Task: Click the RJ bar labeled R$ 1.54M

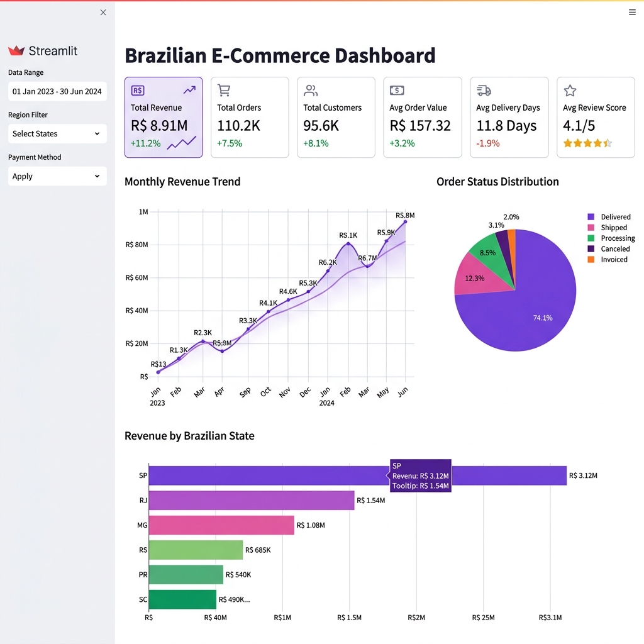Action: [252, 500]
